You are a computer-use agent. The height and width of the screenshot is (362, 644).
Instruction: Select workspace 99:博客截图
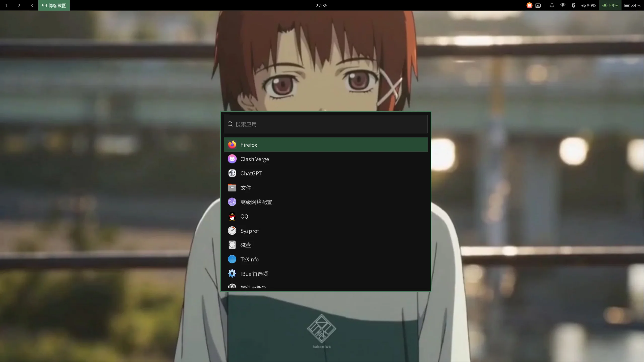pos(54,5)
